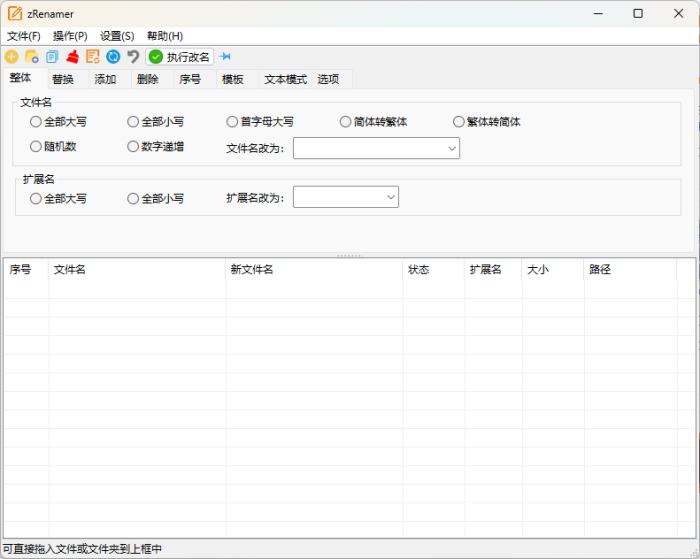Close the zRenamer window
Screen dimensions: 700x559
679,13
